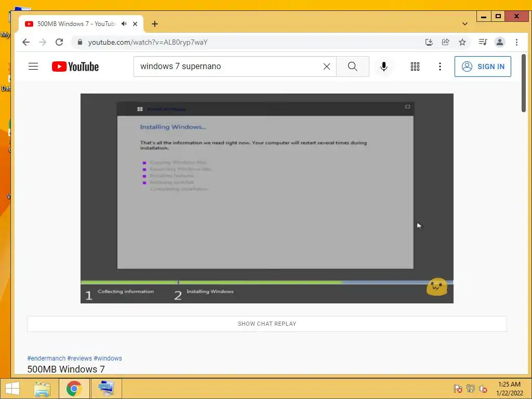Click the SIGN IN button
Image resolution: width=532 pixels, height=399 pixels.
point(483,66)
